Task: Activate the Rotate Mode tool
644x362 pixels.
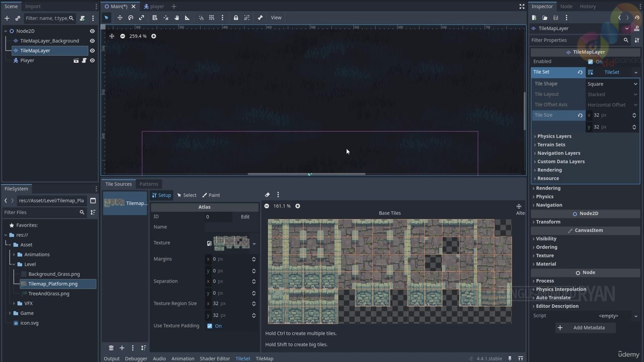Action: click(x=131, y=18)
